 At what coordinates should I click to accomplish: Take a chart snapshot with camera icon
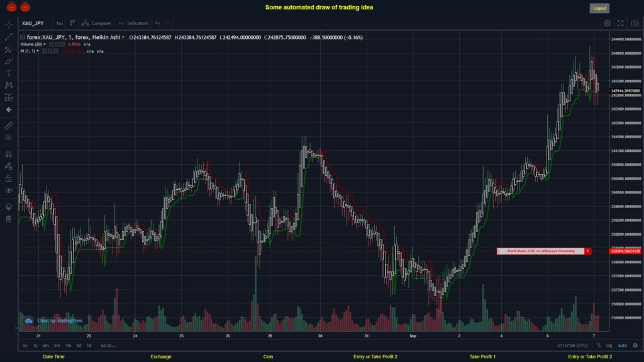pyautogui.click(x=635, y=23)
